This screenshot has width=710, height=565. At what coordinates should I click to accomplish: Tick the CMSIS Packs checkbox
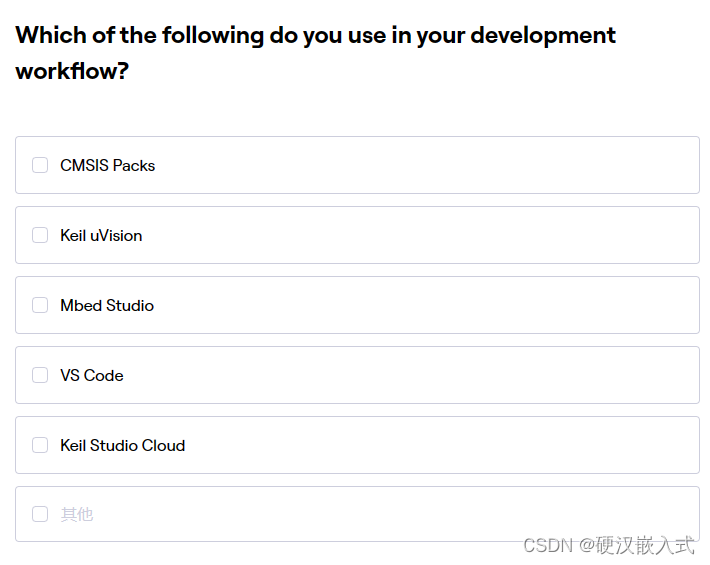point(40,165)
